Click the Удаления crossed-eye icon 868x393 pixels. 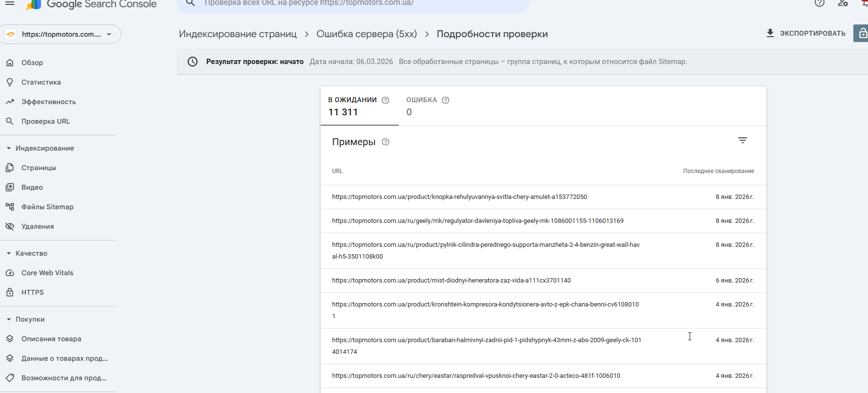point(10,226)
